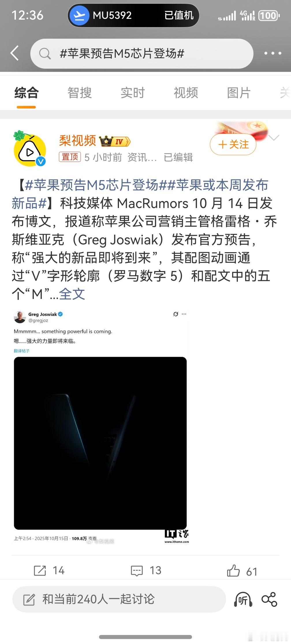Tap the back arrow icon

click(x=14, y=53)
